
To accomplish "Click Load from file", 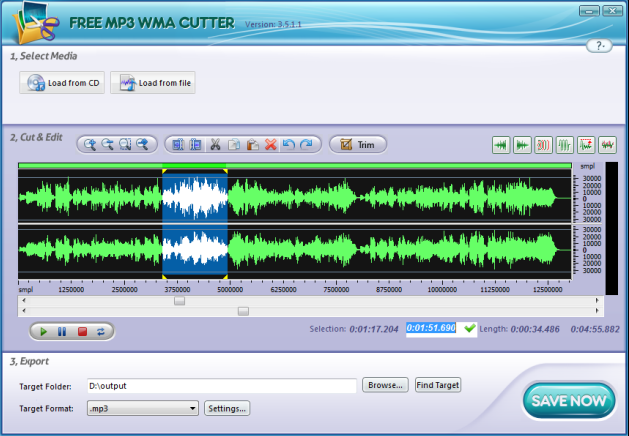I will pyautogui.click(x=153, y=83).
